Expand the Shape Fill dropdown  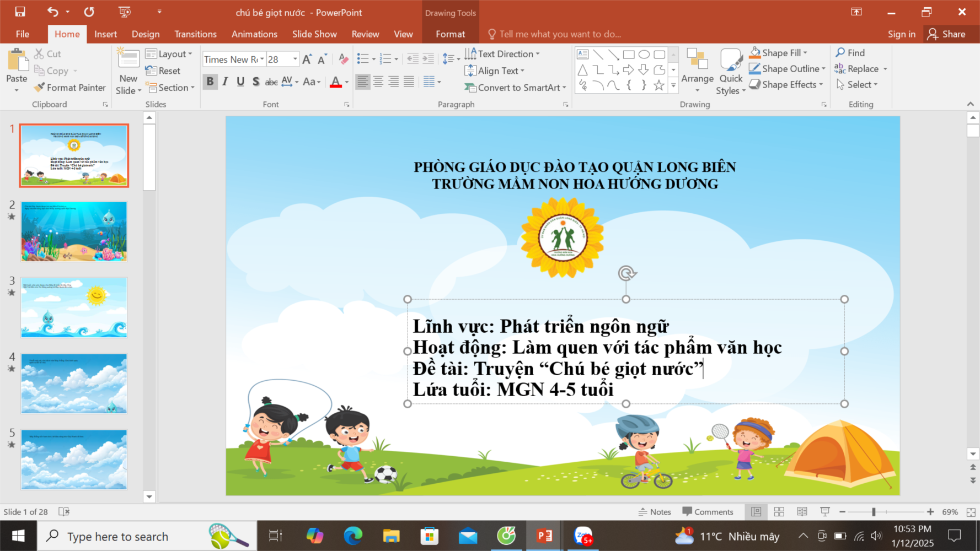pyautogui.click(x=806, y=53)
